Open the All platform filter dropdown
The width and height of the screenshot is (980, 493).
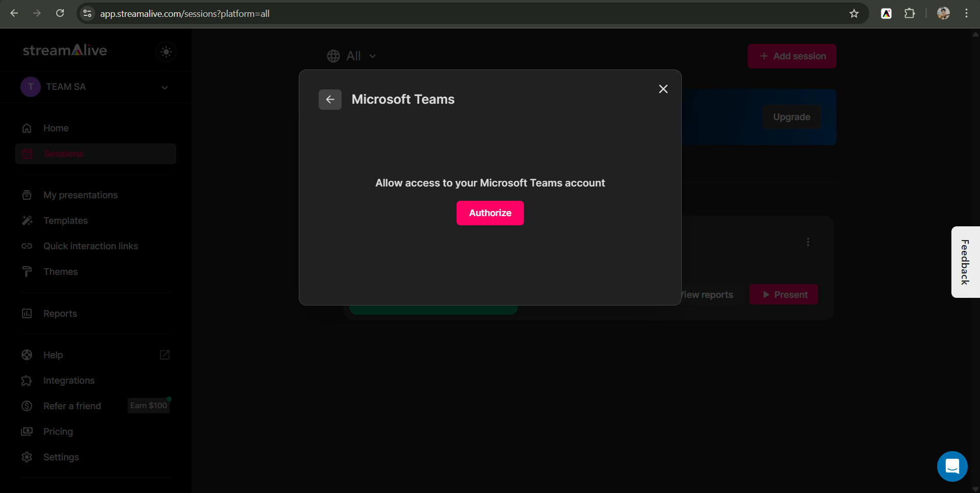point(352,56)
